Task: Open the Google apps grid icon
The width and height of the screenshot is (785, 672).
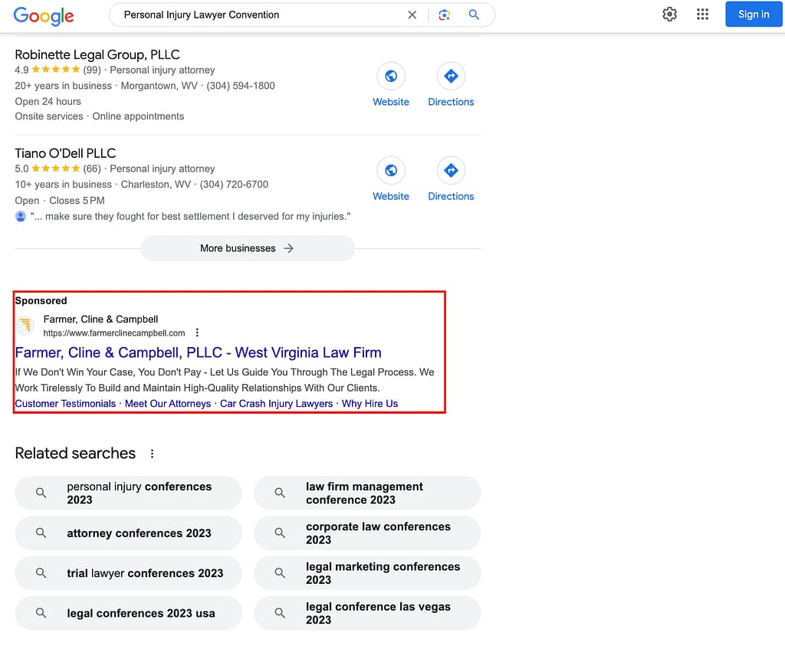Action: (702, 14)
